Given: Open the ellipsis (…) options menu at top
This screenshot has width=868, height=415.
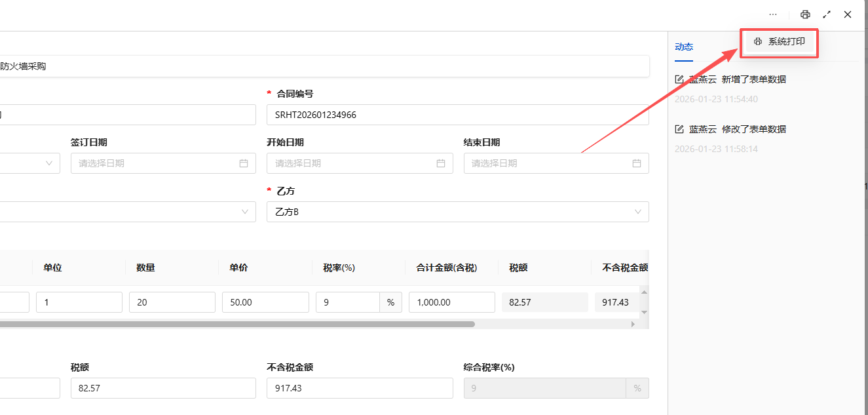Looking at the screenshot, I should pyautogui.click(x=772, y=14).
